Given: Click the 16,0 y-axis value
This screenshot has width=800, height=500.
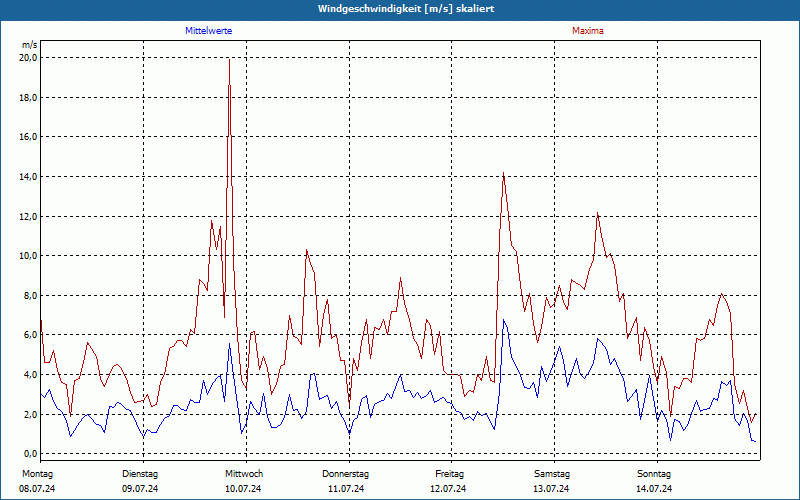Looking at the screenshot, I should coord(29,137).
